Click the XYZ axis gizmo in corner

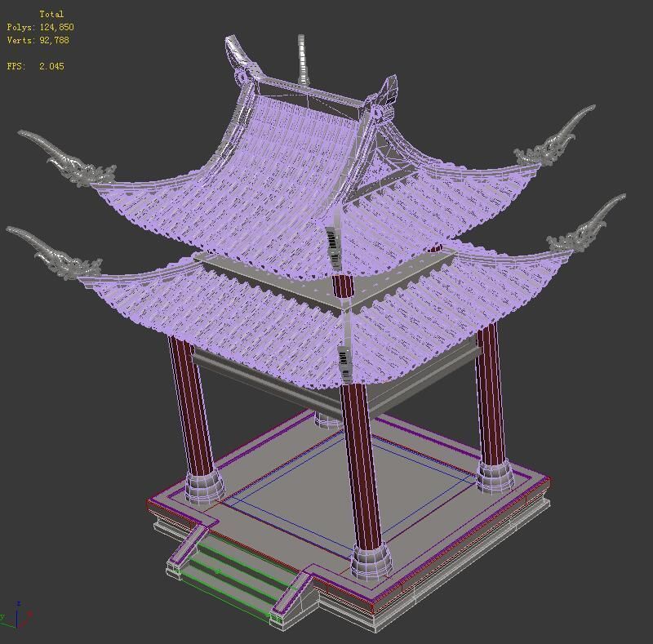(16, 615)
